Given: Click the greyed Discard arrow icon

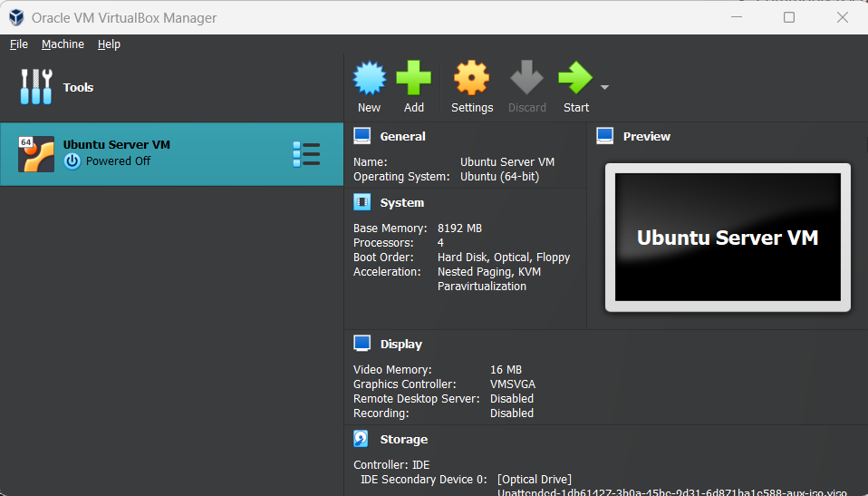Looking at the screenshot, I should click(x=526, y=77).
